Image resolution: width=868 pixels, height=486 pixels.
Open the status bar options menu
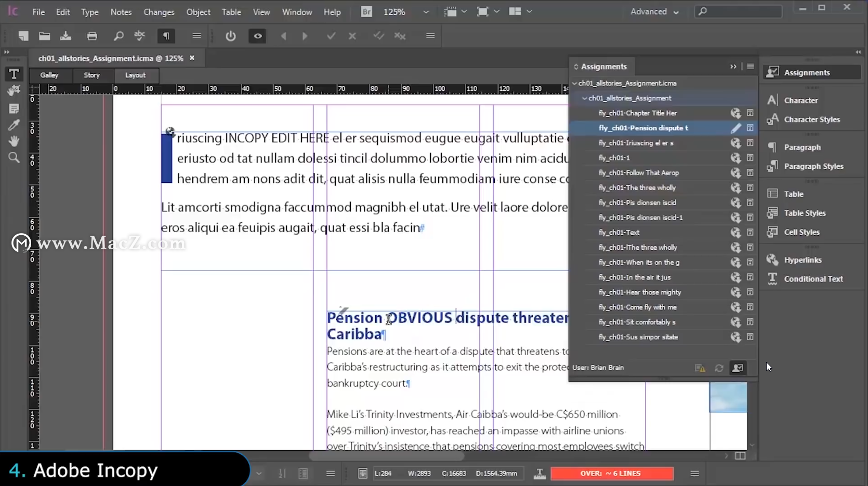[694, 474]
